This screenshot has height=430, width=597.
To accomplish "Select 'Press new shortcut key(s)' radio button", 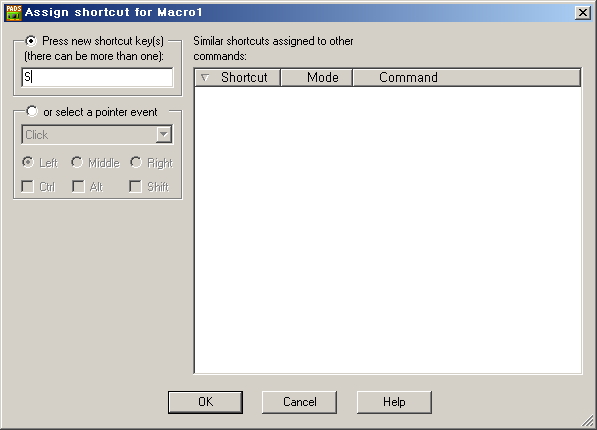I will click(31, 40).
